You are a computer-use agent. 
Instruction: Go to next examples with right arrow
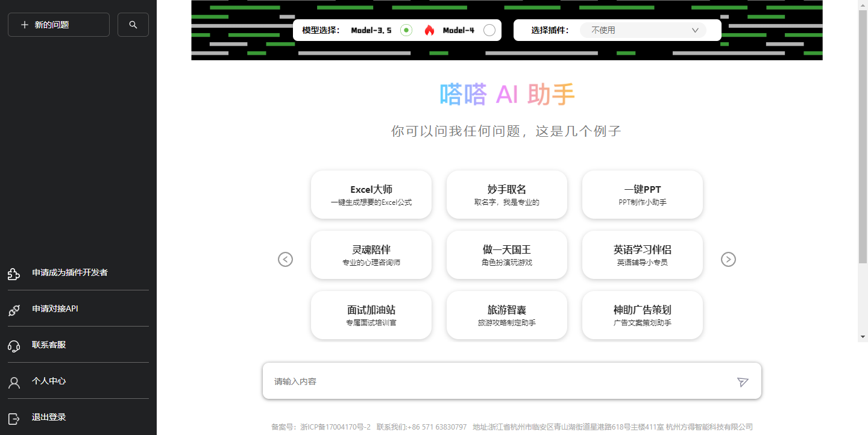pos(728,259)
